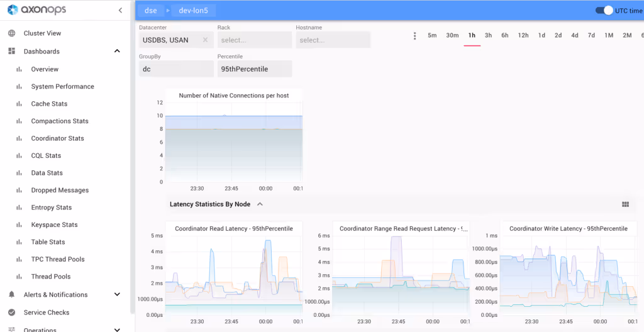Image resolution: width=644 pixels, height=332 pixels.
Task: Click the Number of Native Connections chart title
Action: (x=234, y=96)
